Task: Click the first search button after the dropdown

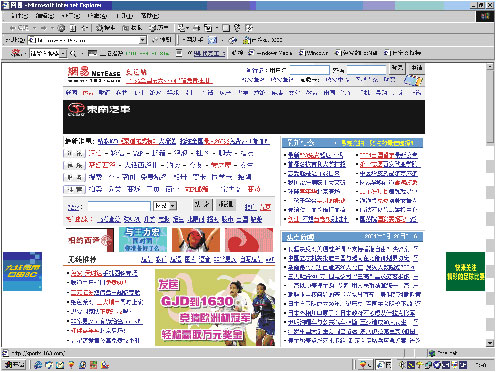Action: (x=202, y=204)
